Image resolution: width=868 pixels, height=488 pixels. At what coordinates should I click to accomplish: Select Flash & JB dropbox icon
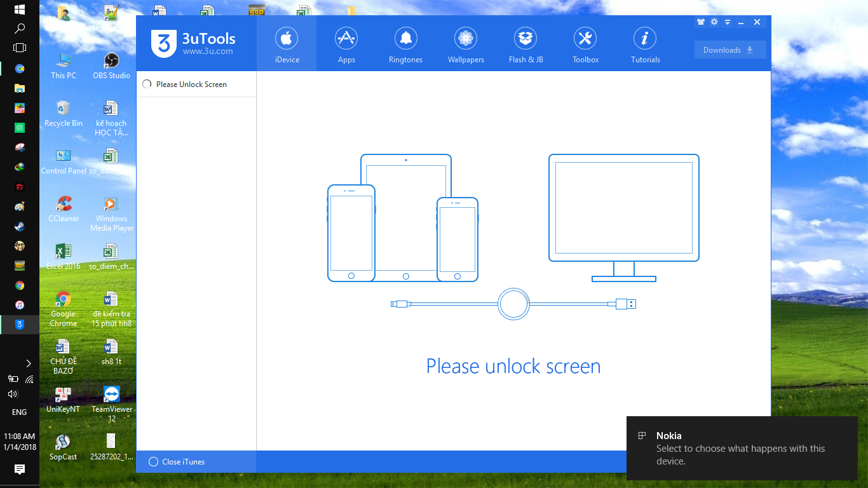tap(526, 39)
